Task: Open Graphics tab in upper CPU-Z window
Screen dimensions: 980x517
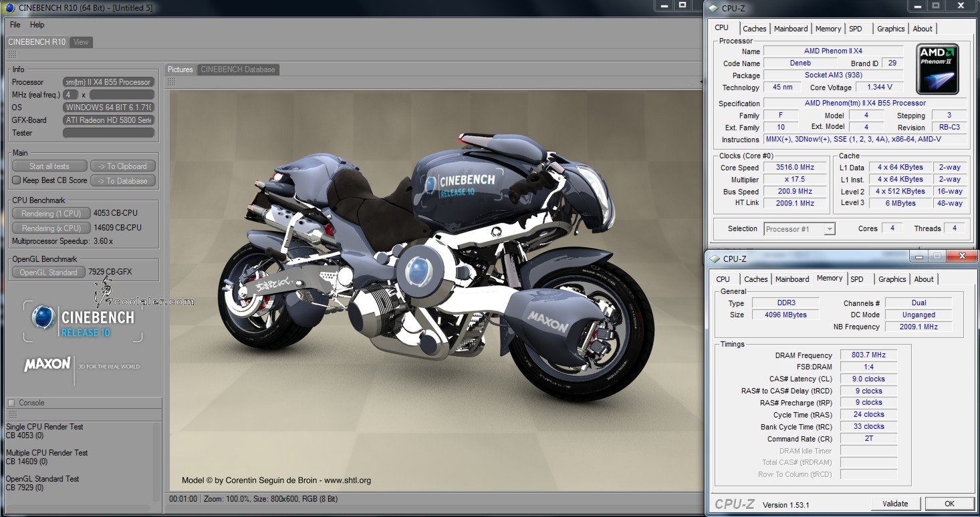Action: tap(891, 29)
